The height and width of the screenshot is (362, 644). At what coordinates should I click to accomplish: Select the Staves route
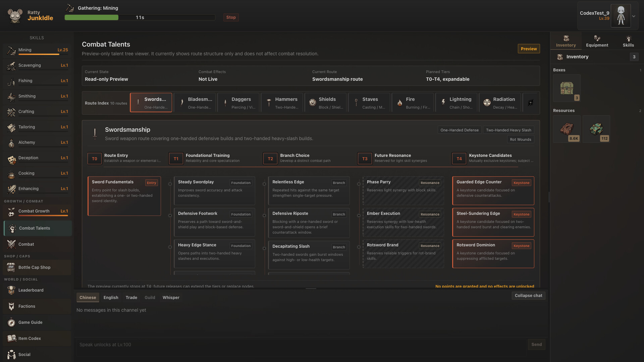[369, 103]
